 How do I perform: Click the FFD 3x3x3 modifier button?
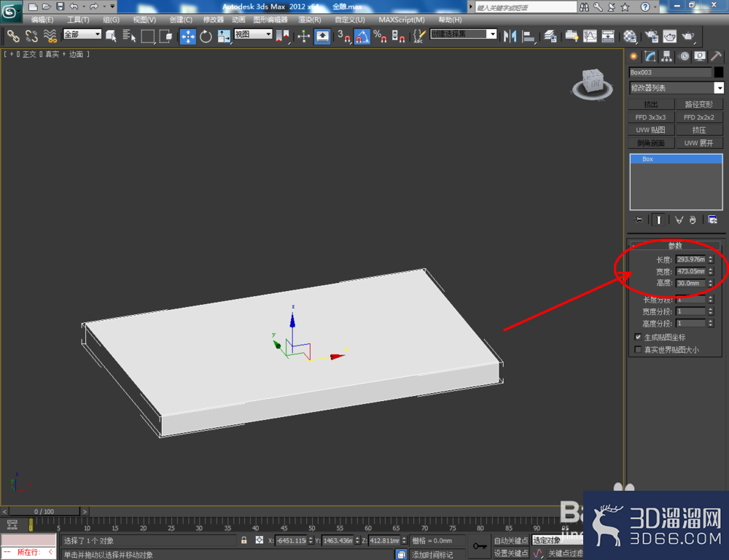point(651,117)
